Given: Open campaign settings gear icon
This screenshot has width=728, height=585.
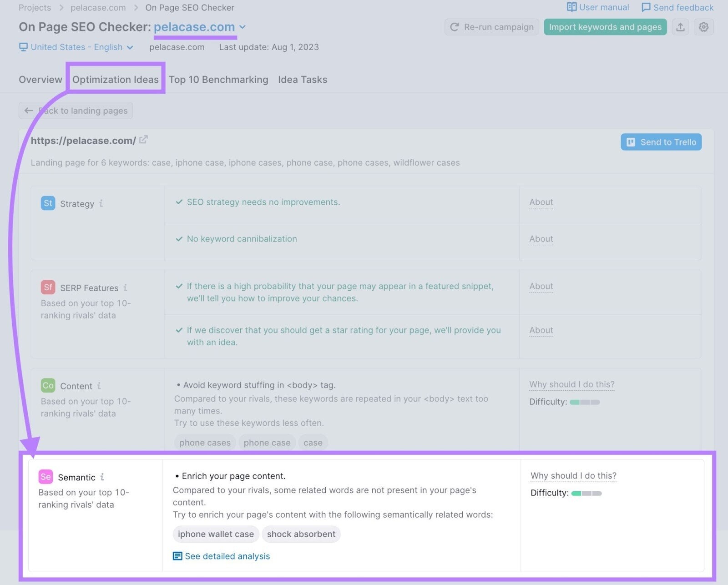Looking at the screenshot, I should (x=703, y=27).
